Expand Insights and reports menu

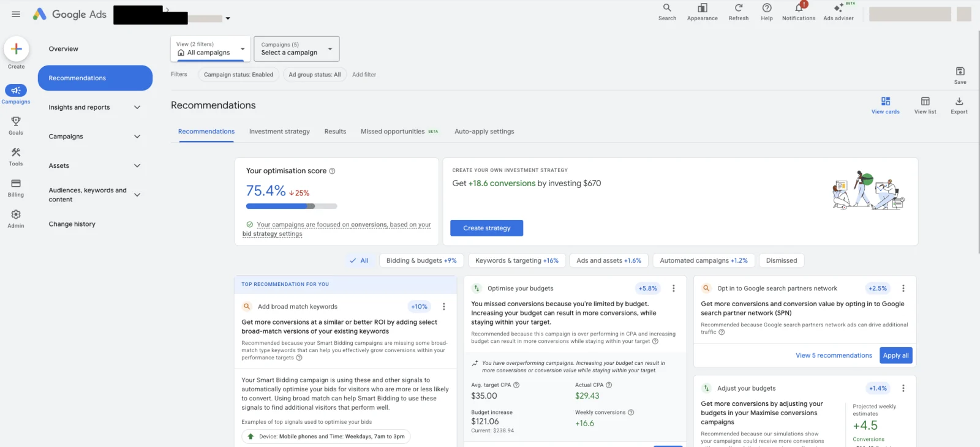(137, 108)
